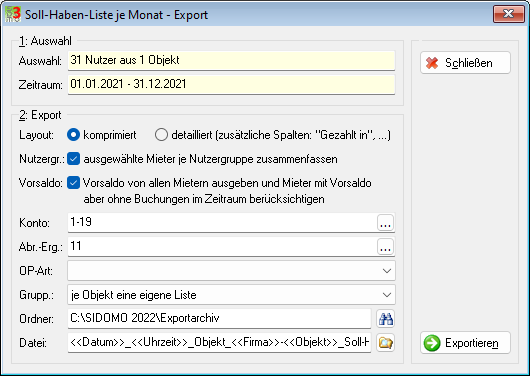
Task: Open the Abr.-Erg. selection ellipsis button
Action: [386, 247]
